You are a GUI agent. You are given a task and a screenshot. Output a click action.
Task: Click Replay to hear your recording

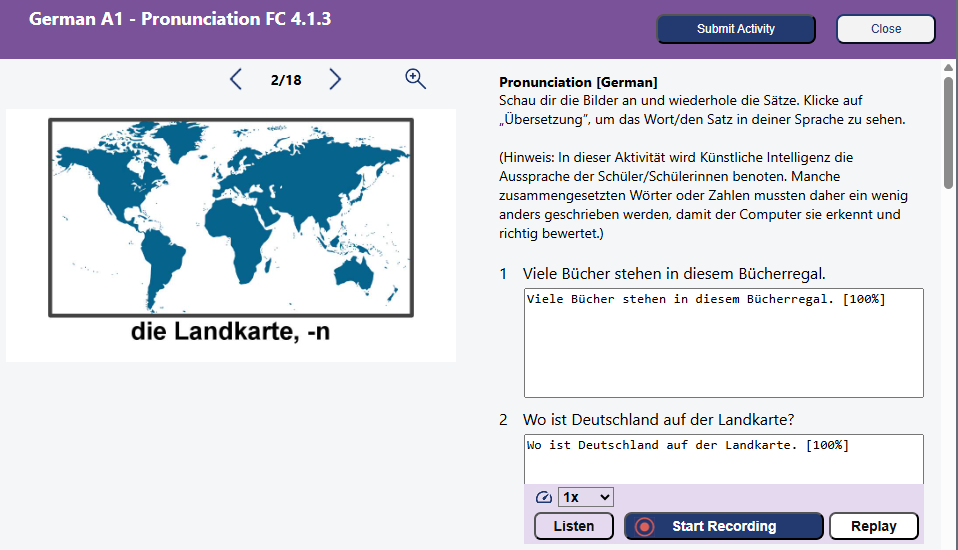click(874, 526)
